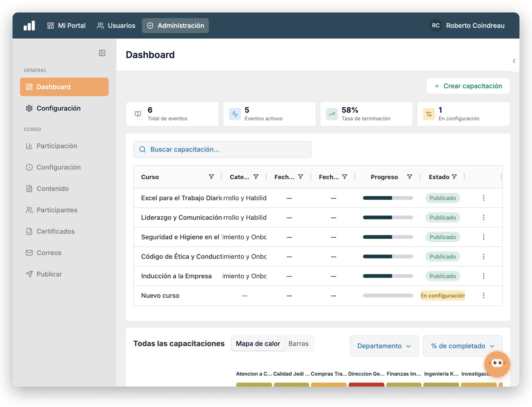Click the RC user avatar
532x407 pixels.
[x=436, y=26]
